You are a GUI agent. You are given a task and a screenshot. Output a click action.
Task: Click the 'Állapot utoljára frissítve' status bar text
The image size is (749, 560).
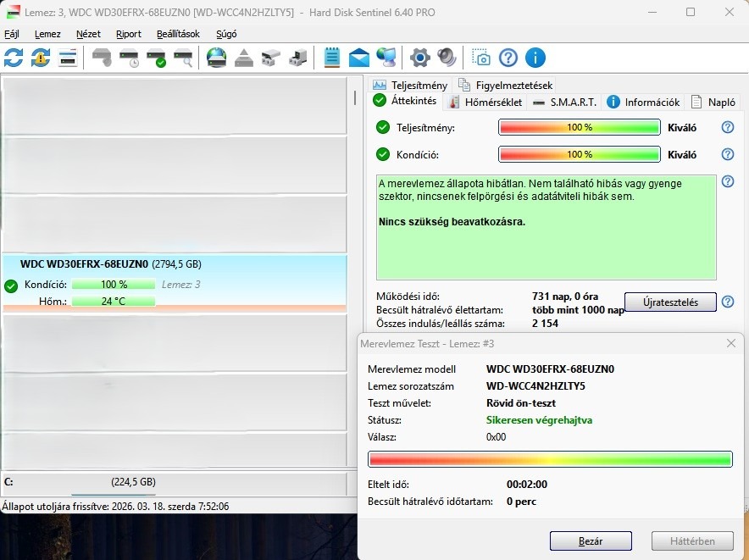(115, 506)
